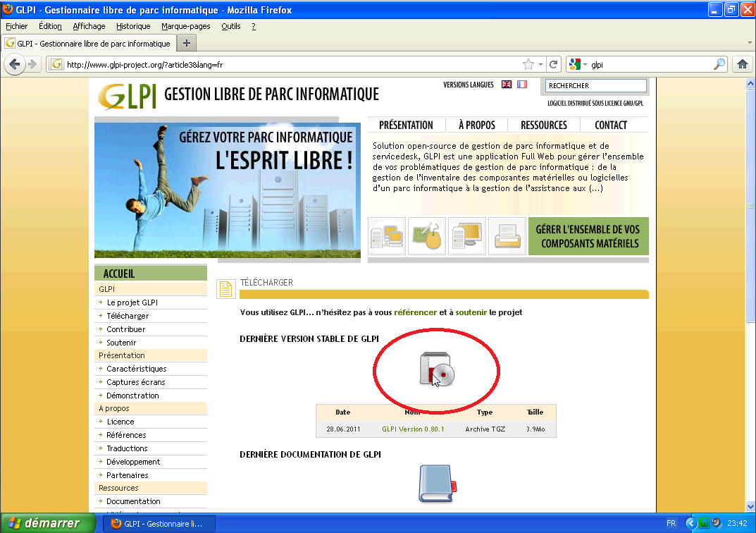This screenshot has width=756, height=533.
Task: Click the monitor and tower icon in banner
Action: click(466, 236)
